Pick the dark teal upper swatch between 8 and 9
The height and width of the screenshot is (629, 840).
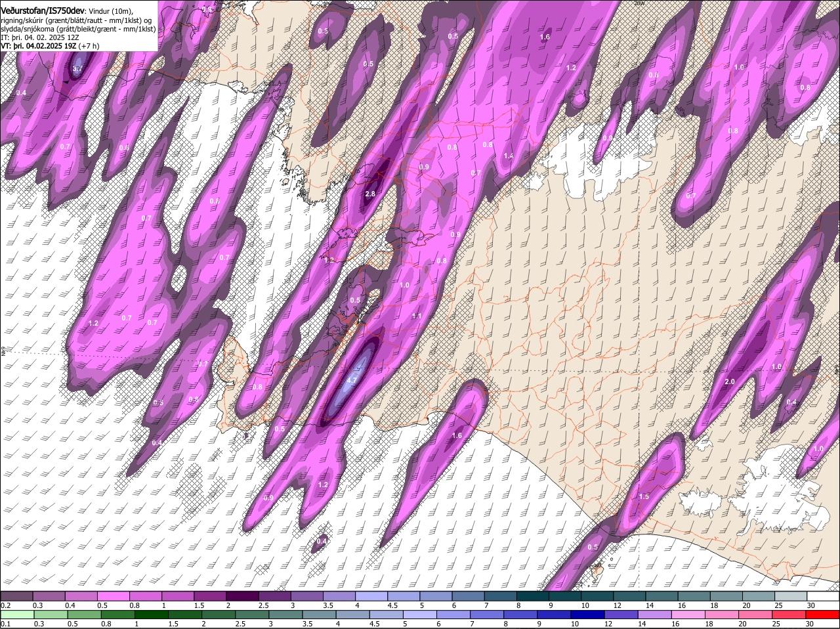pos(532,596)
